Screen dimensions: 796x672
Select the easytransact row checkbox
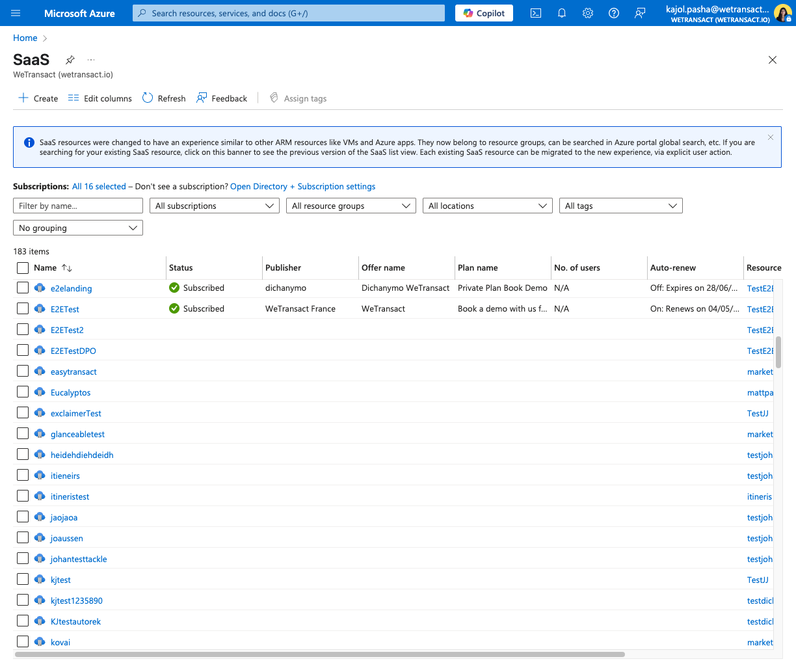pyautogui.click(x=23, y=371)
